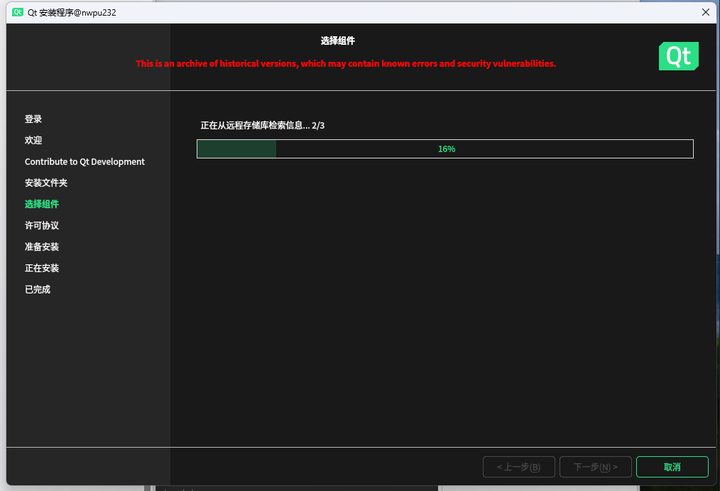Open the Contribute to Qt Development step

[84, 162]
